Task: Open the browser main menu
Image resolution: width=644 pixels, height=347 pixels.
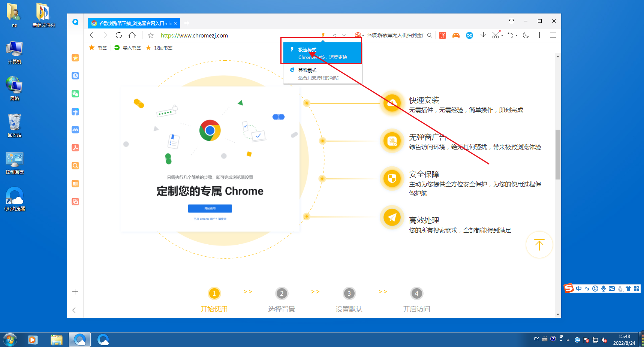Action: coord(553,35)
